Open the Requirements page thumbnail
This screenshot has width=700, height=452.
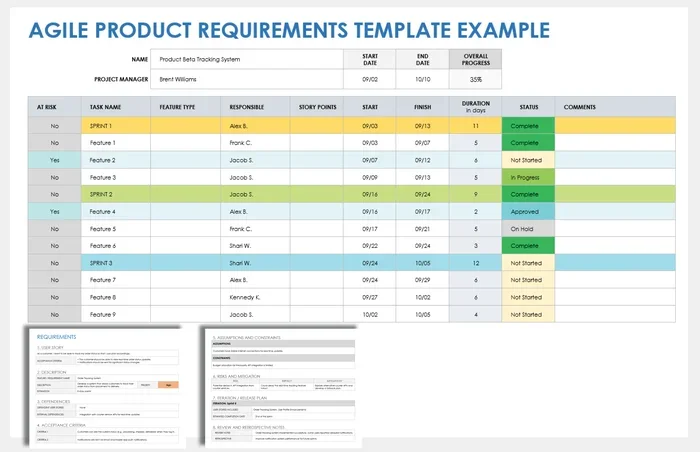pyautogui.click(x=107, y=388)
